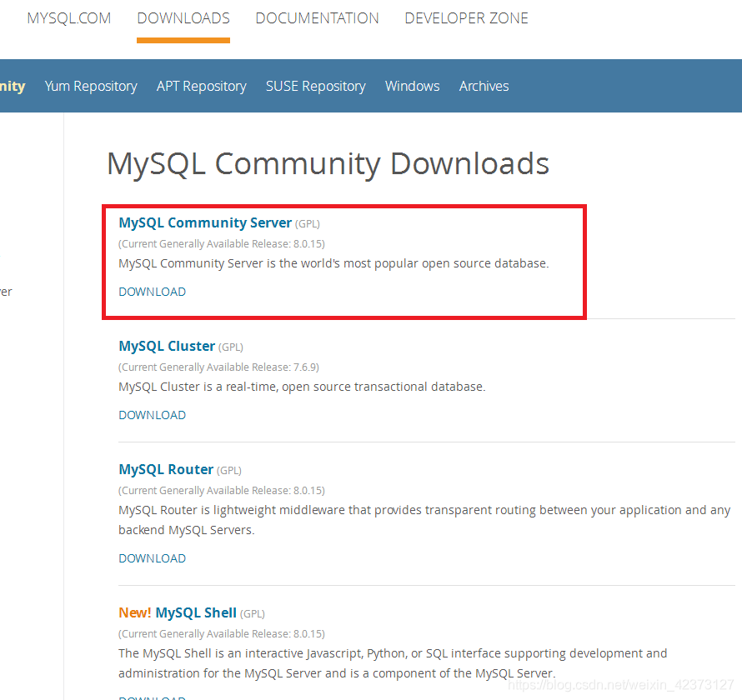This screenshot has width=742, height=700.
Task: Click the MySQL Cluster release 7.6.9 text
Action: pyautogui.click(x=218, y=367)
